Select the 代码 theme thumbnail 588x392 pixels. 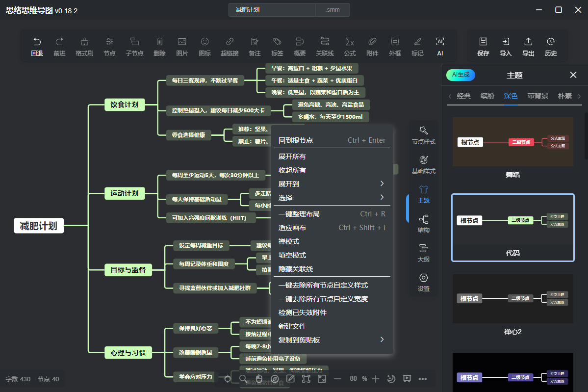click(x=512, y=228)
